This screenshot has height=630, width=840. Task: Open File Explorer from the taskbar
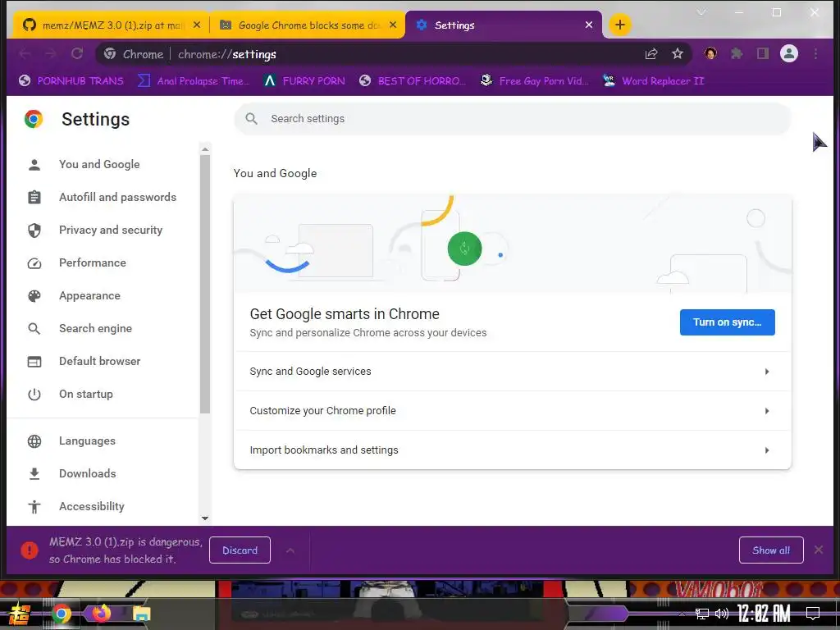141,614
